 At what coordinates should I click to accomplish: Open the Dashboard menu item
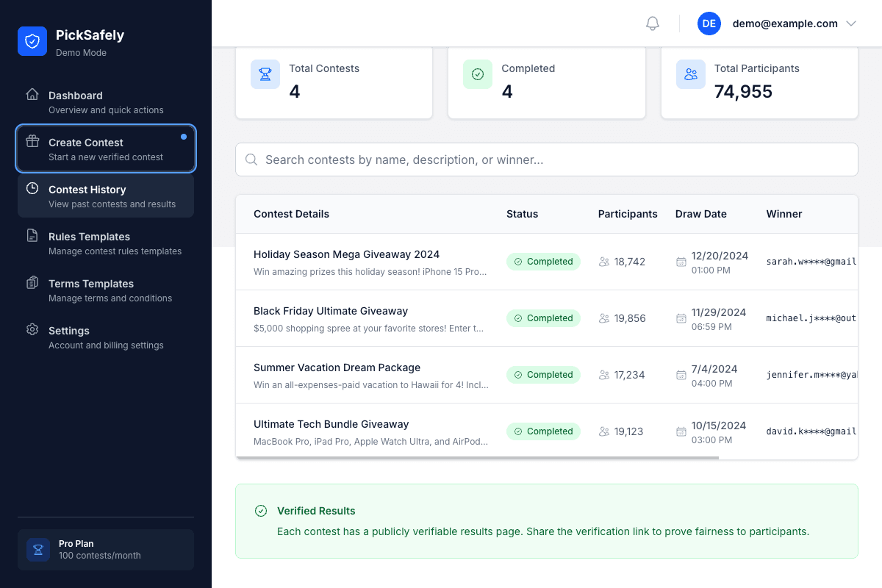click(106, 101)
